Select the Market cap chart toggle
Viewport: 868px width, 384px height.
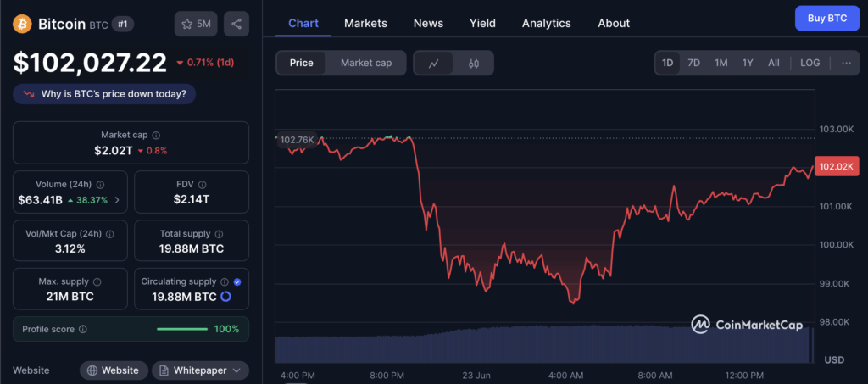pyautogui.click(x=366, y=63)
